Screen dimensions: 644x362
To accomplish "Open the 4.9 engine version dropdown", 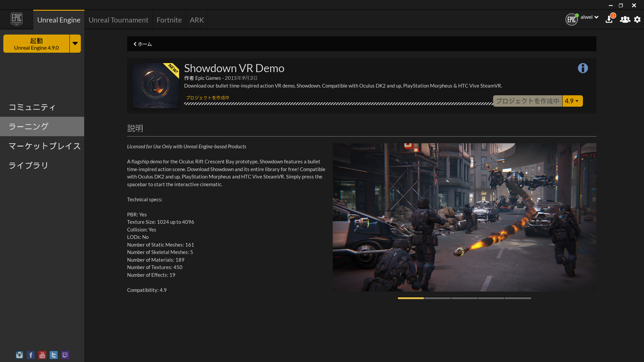I will tap(572, 101).
